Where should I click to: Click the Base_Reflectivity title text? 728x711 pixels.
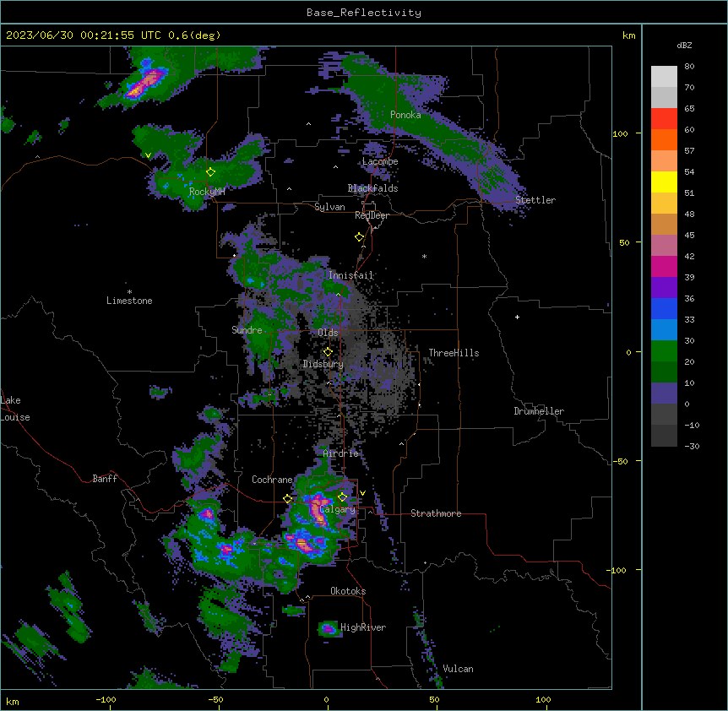click(x=364, y=13)
